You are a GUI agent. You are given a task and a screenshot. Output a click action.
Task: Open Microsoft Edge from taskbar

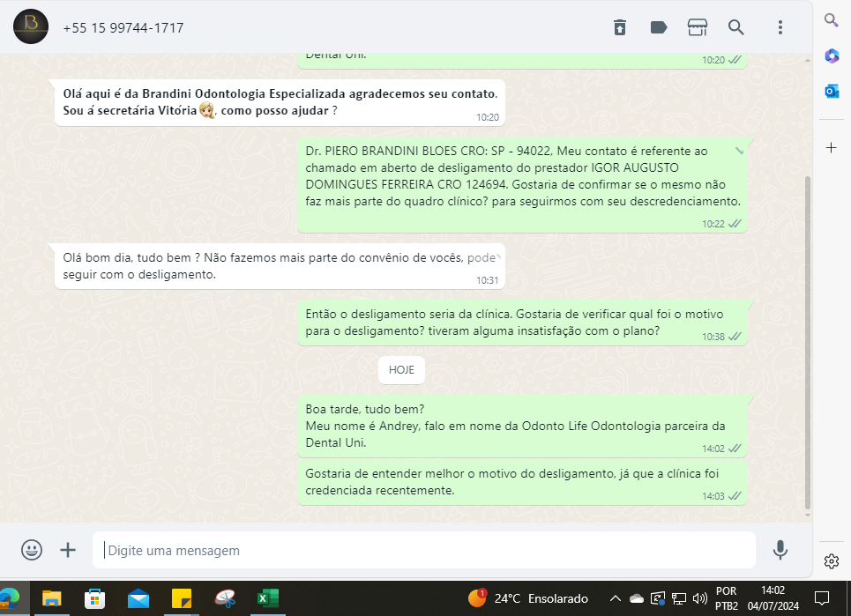pyautogui.click(x=8, y=598)
